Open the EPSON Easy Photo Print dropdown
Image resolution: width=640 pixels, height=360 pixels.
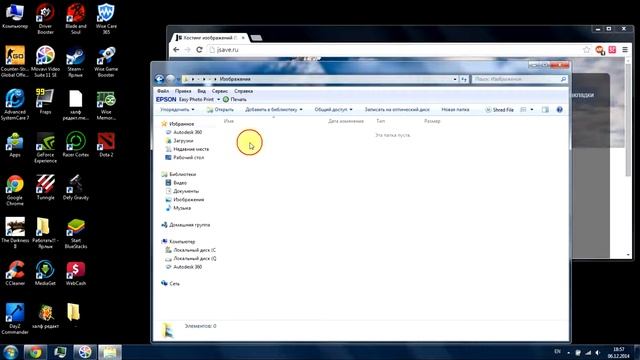coord(218,99)
